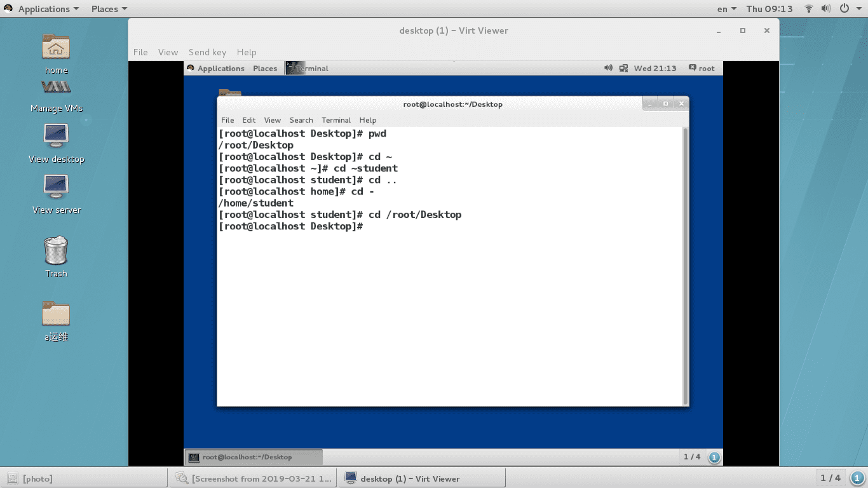The height and width of the screenshot is (488, 868).
Task: Click the guest notification badge icon
Action: (x=714, y=457)
